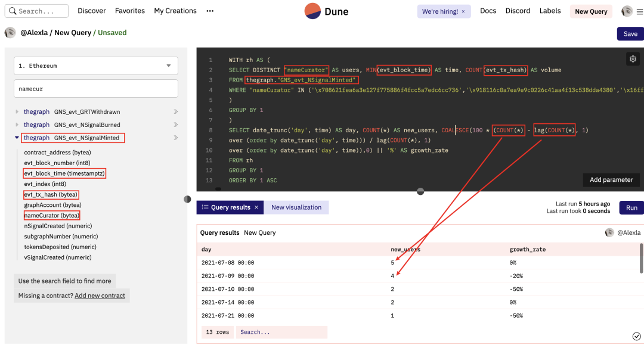Select the vSignalCreated column
This screenshot has width=644, height=351.
pyautogui.click(x=58, y=257)
